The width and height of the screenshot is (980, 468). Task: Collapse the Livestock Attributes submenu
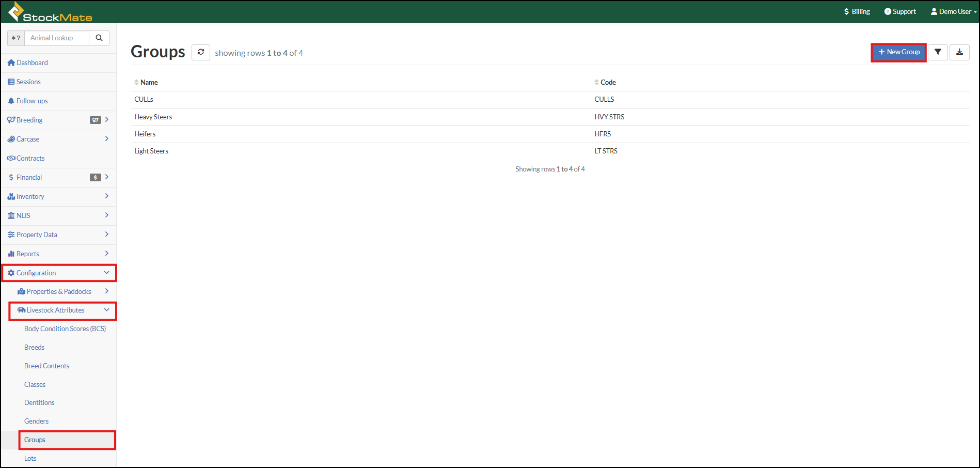coord(63,310)
